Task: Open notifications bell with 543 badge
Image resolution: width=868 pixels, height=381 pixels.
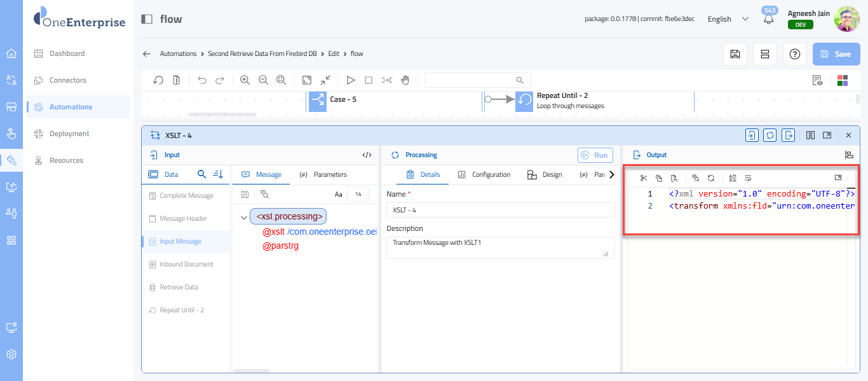Action: (x=769, y=19)
